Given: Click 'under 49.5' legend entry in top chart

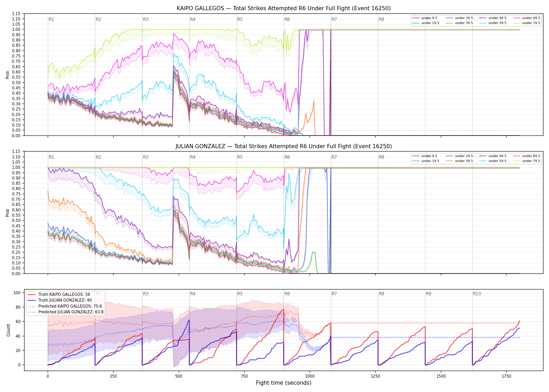Looking at the screenshot, I should (493, 18).
